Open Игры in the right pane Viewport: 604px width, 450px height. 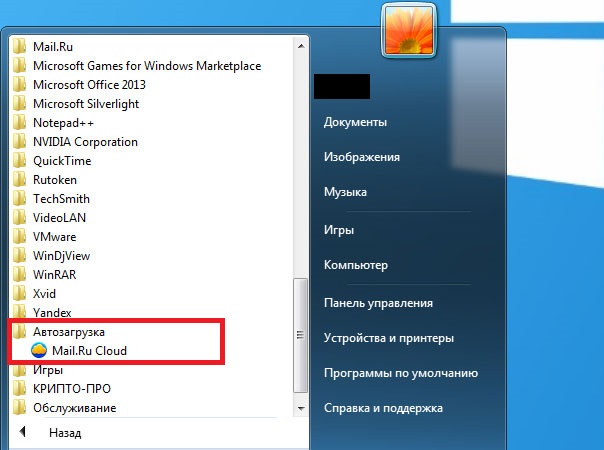tap(339, 230)
